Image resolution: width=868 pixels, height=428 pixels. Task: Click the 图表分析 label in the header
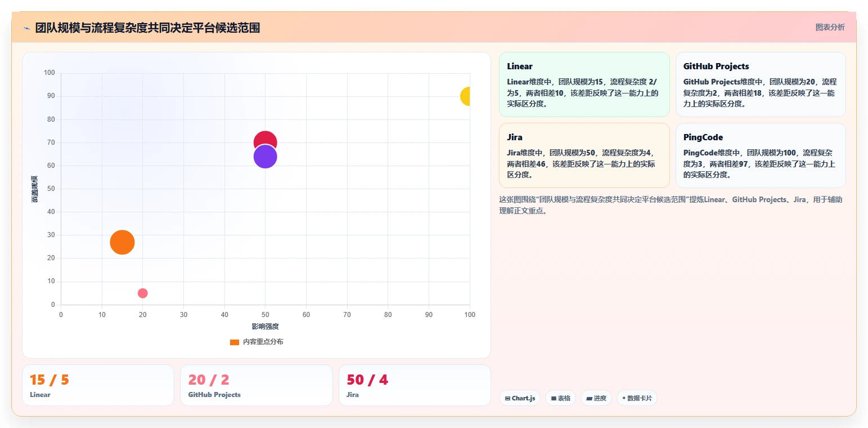tap(830, 27)
